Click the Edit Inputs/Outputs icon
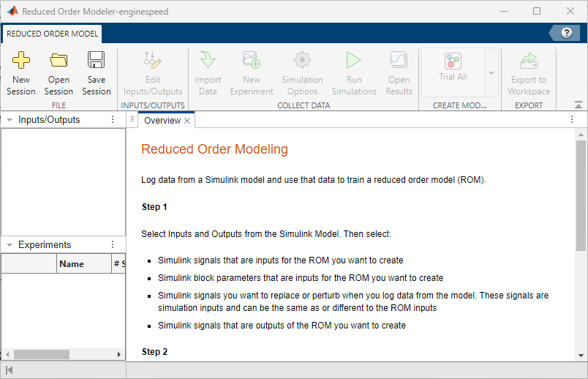The height and width of the screenshot is (379, 588). click(153, 60)
